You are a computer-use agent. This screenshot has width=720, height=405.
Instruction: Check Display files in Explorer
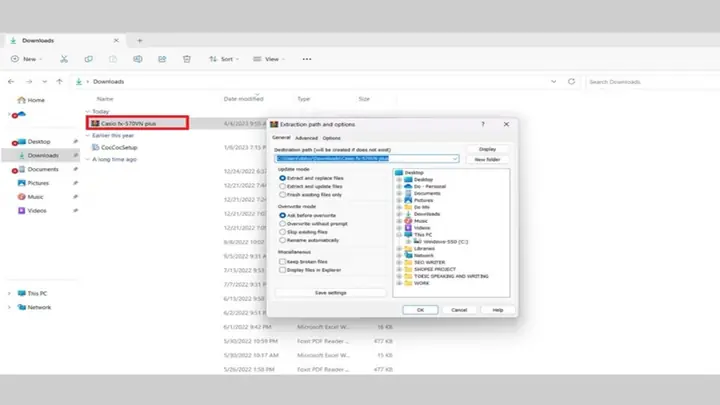[282, 270]
